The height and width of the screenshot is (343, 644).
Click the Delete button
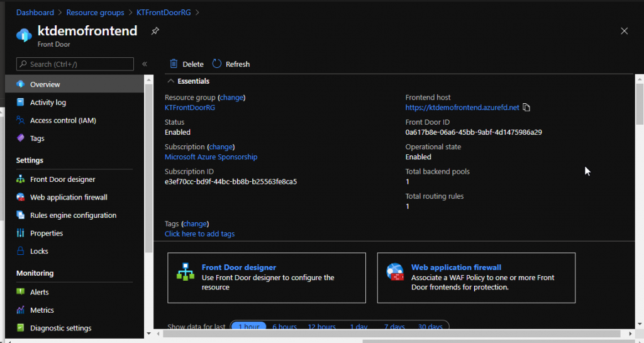187,64
